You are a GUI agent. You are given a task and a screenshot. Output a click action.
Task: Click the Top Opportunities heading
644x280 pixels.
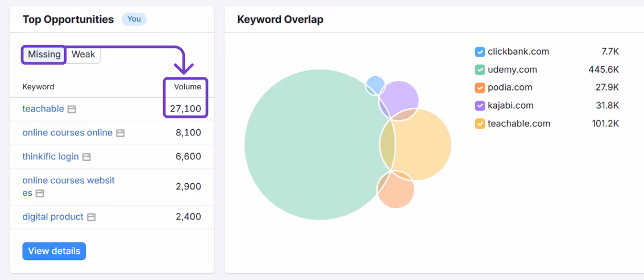pyautogui.click(x=68, y=19)
